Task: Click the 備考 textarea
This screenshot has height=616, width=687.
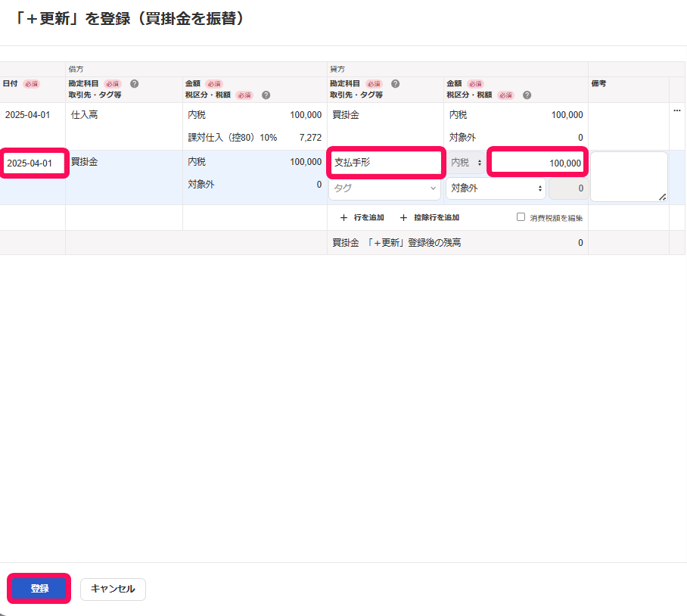Action: coord(629,177)
